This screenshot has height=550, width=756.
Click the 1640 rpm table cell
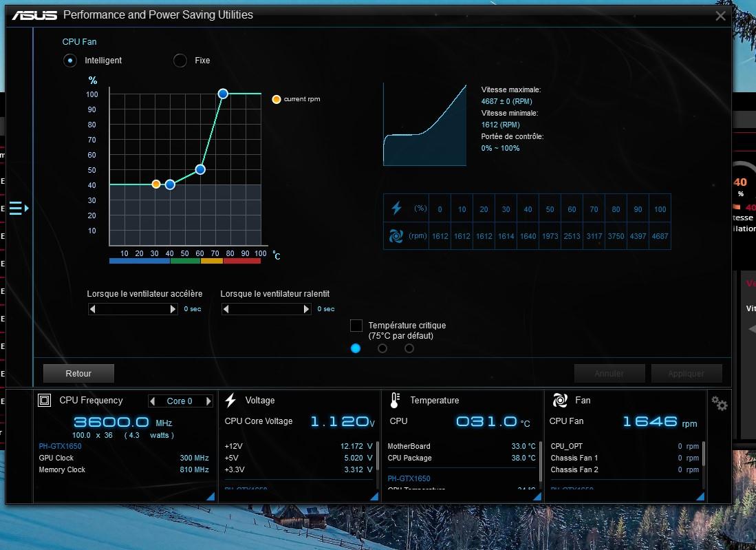(x=528, y=236)
